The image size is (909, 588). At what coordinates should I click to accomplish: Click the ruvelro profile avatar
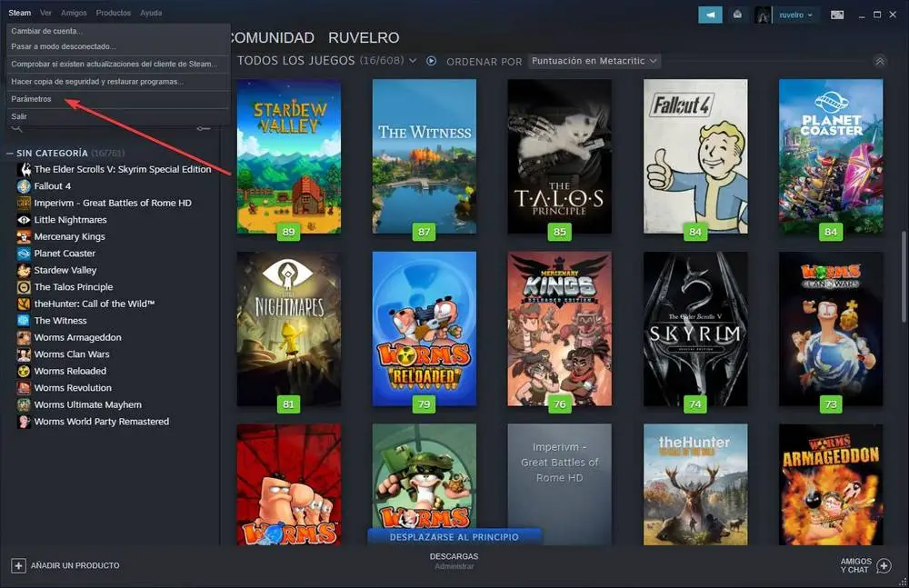763,15
